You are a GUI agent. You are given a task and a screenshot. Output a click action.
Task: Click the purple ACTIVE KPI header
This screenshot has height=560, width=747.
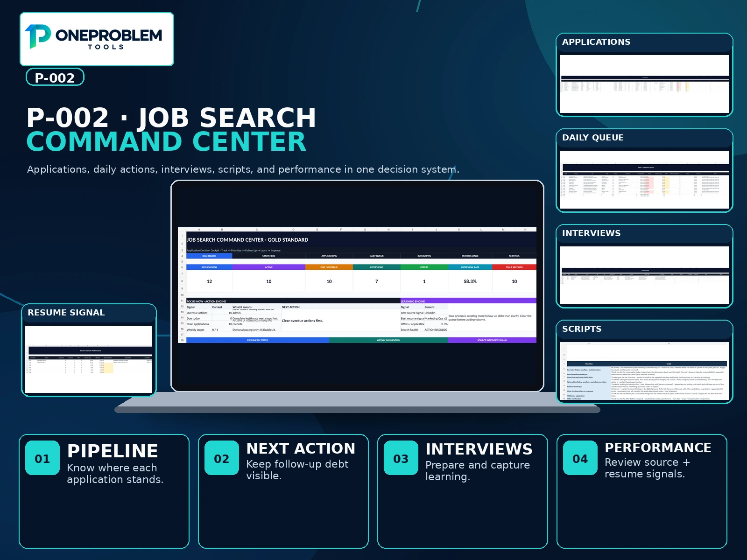268,267
